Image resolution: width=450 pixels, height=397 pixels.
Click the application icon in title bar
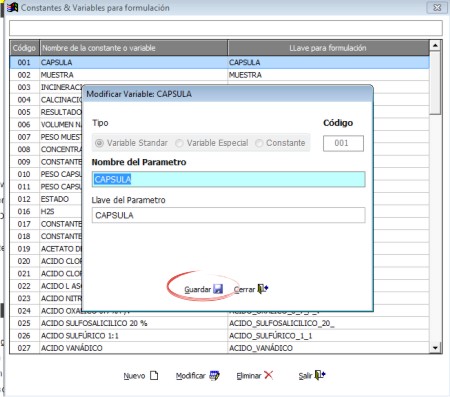click(x=12, y=7)
